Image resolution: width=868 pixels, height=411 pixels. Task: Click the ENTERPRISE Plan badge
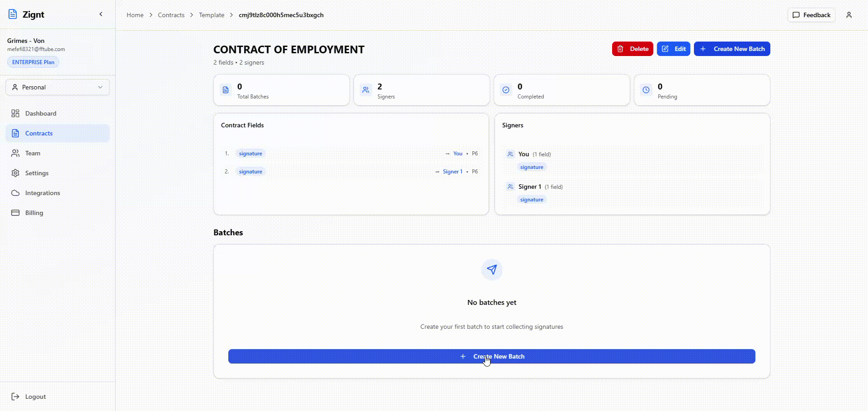click(x=33, y=62)
